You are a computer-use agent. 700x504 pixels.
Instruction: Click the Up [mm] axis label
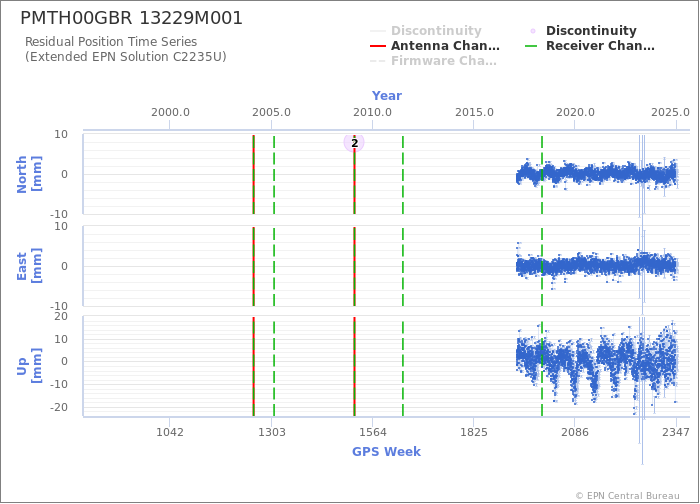tap(29, 366)
